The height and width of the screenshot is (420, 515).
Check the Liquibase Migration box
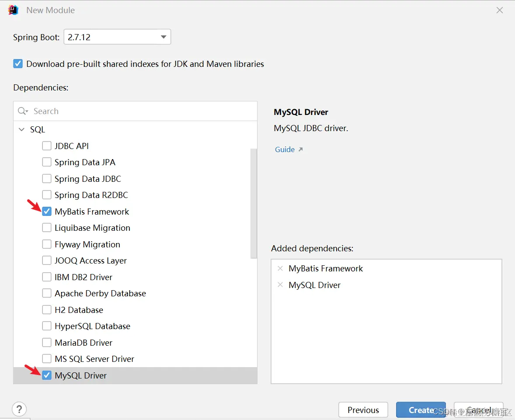pos(47,228)
